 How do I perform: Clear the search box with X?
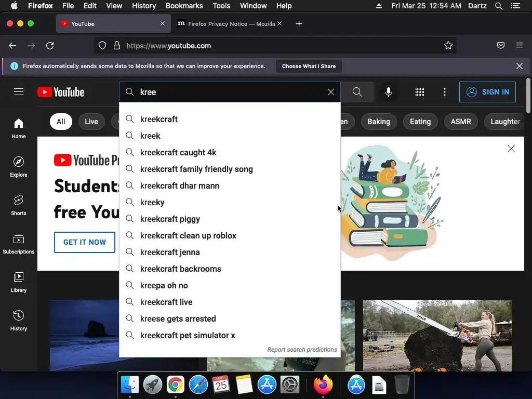point(331,92)
